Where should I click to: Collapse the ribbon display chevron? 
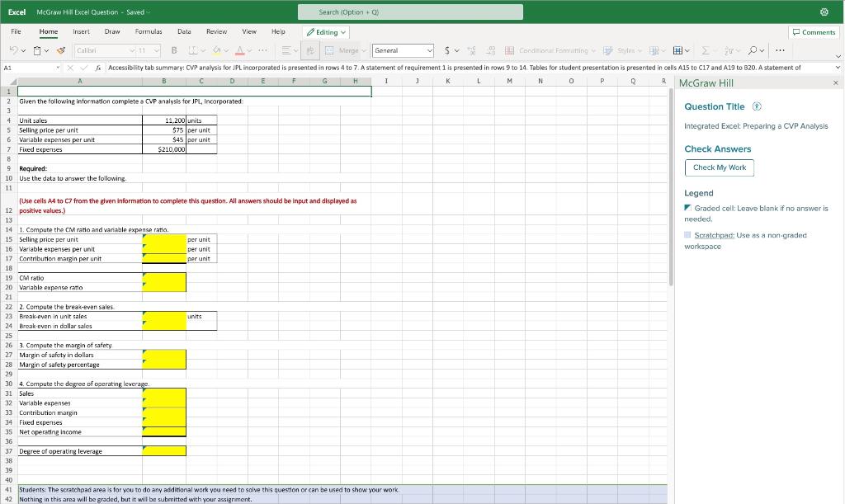[838, 56]
